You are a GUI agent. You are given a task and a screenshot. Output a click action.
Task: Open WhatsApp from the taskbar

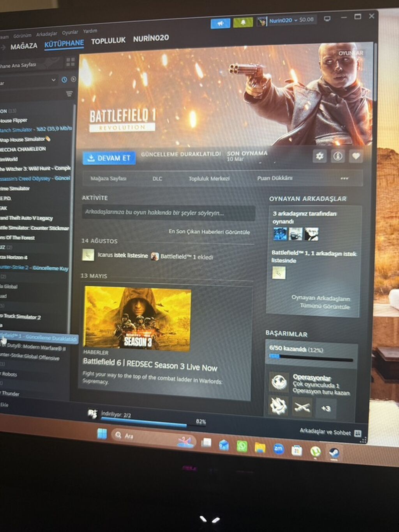[242, 446]
